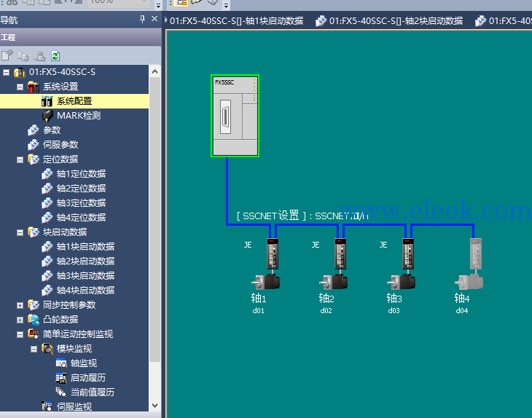Click navigation tree scroll down arrow
The image size is (532, 418).
[x=154, y=406]
